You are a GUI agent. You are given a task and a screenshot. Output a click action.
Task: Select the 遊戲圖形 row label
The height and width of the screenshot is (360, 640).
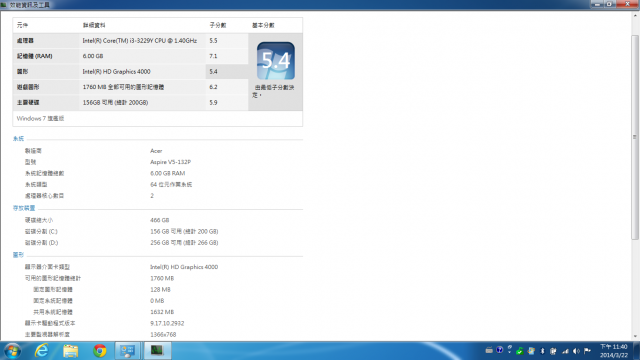[x=28, y=87]
